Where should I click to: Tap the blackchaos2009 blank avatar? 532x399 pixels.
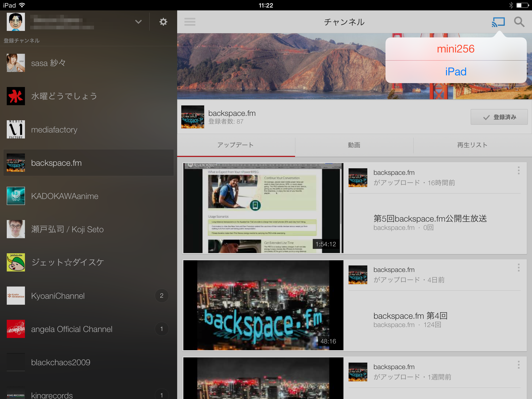point(16,362)
